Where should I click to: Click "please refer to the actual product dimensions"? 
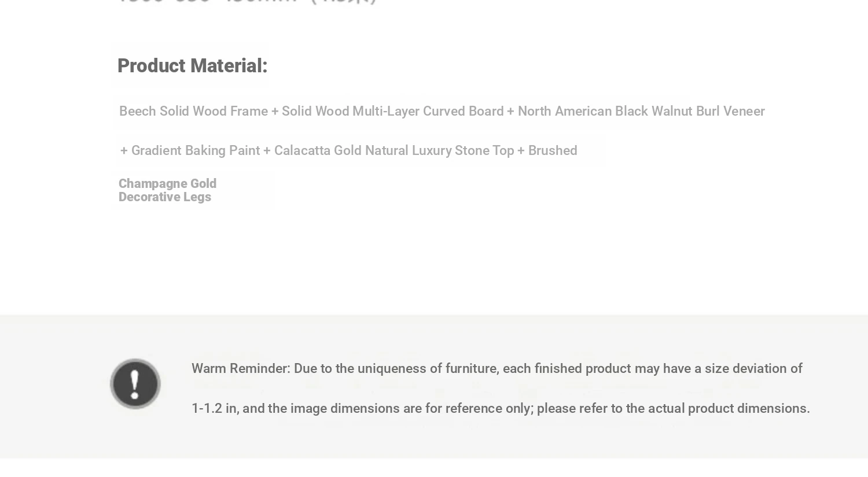pyautogui.click(x=673, y=408)
